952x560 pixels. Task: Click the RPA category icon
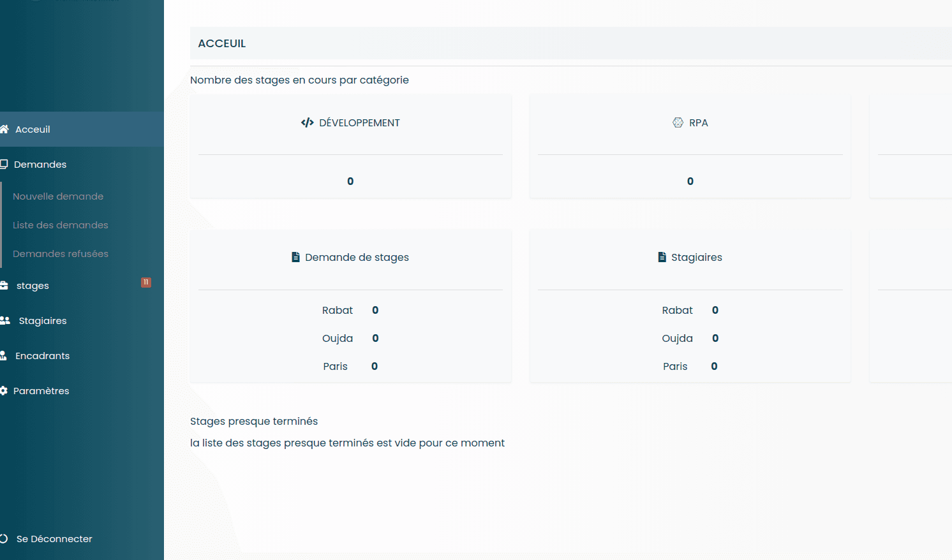(678, 122)
